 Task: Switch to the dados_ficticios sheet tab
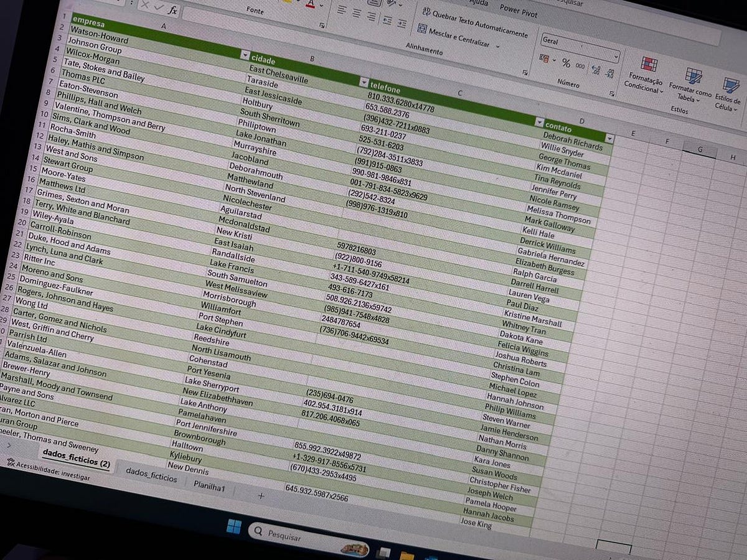click(152, 475)
